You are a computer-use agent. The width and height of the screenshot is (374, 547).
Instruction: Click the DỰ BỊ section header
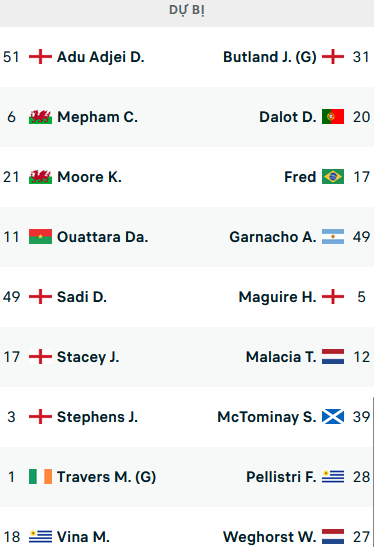click(187, 10)
